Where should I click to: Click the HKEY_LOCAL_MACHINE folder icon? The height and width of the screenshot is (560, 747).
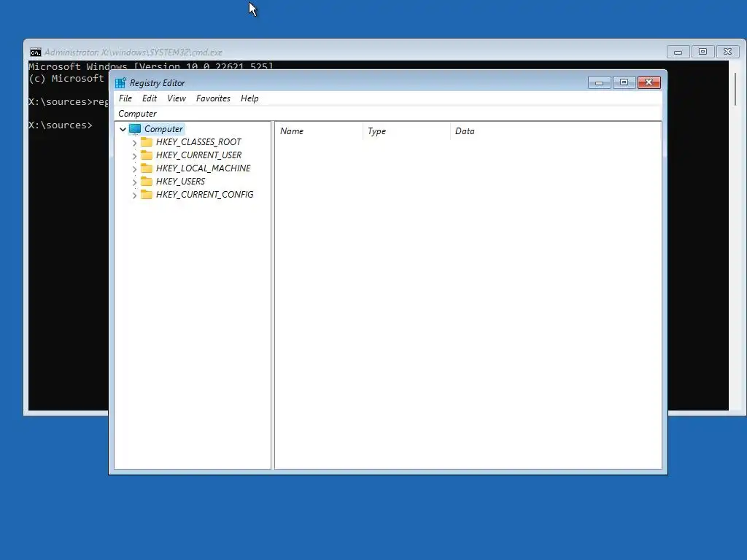(147, 168)
